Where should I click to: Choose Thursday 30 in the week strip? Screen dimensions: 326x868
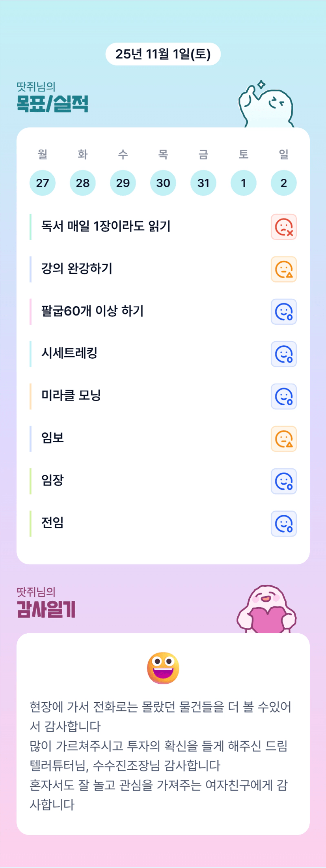[x=163, y=183]
